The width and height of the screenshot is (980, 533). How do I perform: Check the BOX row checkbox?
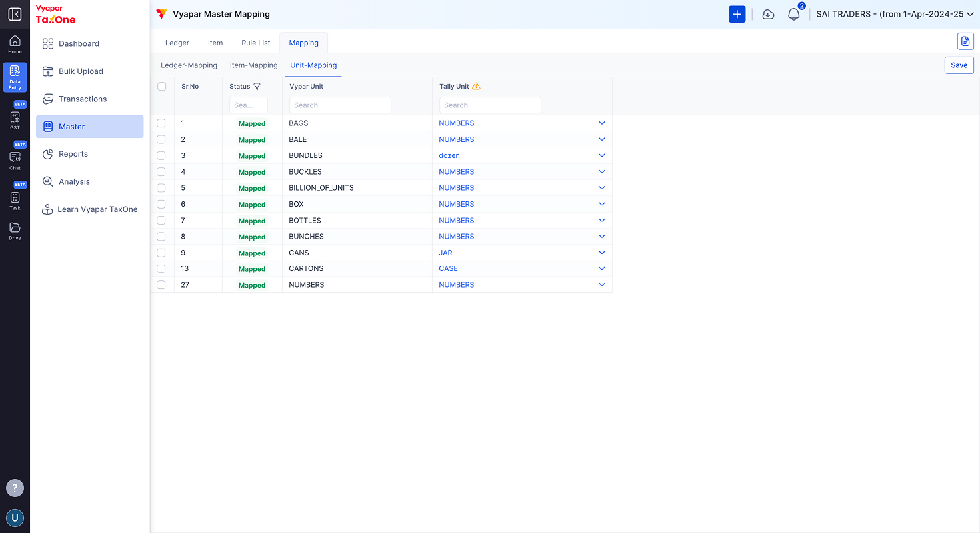[161, 204]
